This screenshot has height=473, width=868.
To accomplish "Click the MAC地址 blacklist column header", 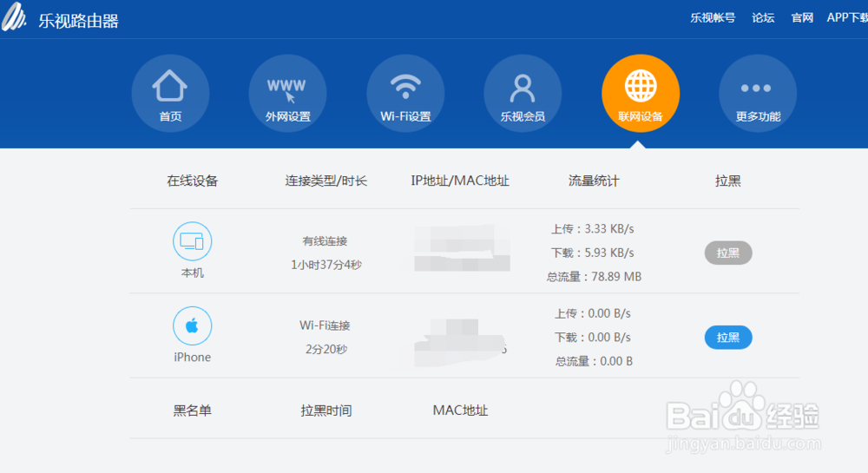I will pos(460,411).
